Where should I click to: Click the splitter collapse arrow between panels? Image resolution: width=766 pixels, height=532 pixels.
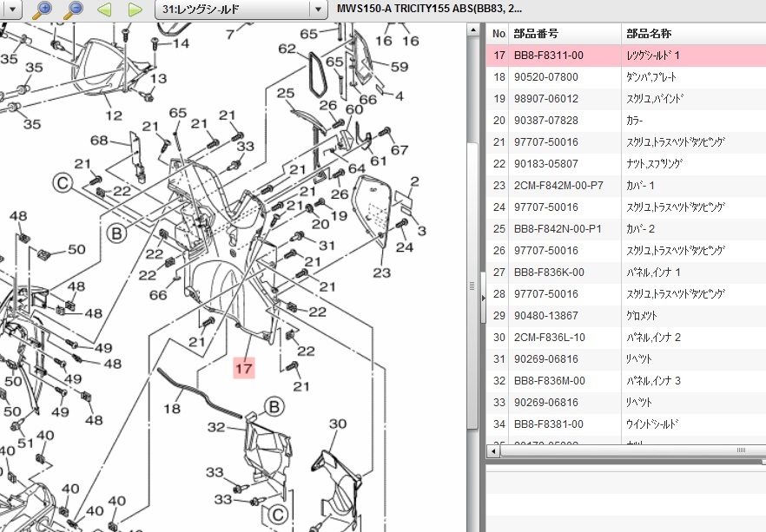pos(482,297)
